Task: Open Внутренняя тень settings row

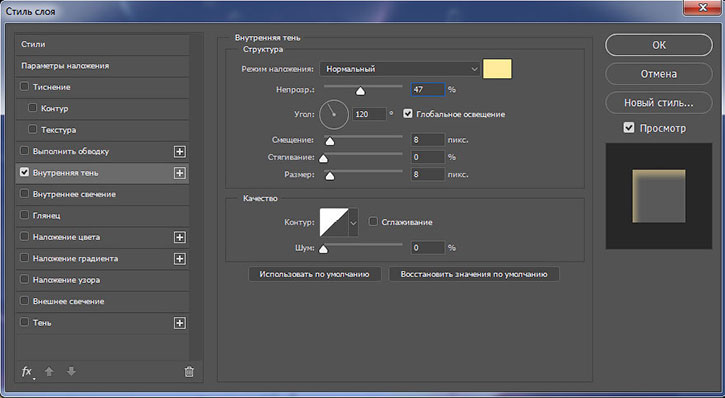Action: 103,173
